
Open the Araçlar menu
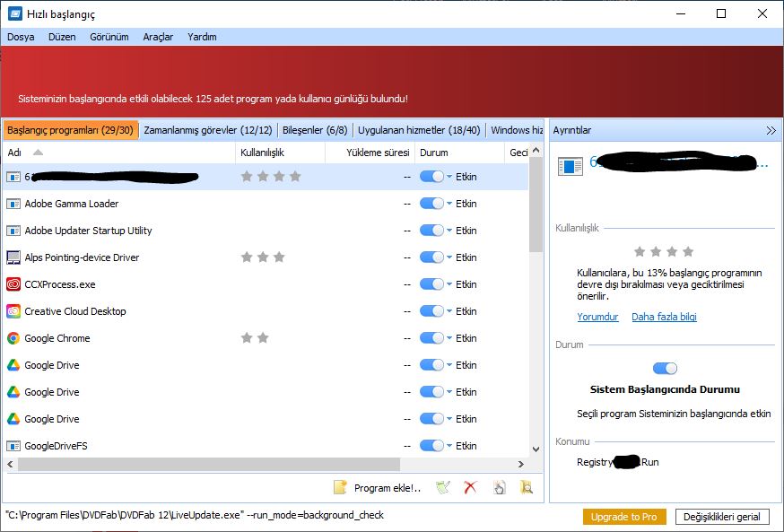coord(158,37)
